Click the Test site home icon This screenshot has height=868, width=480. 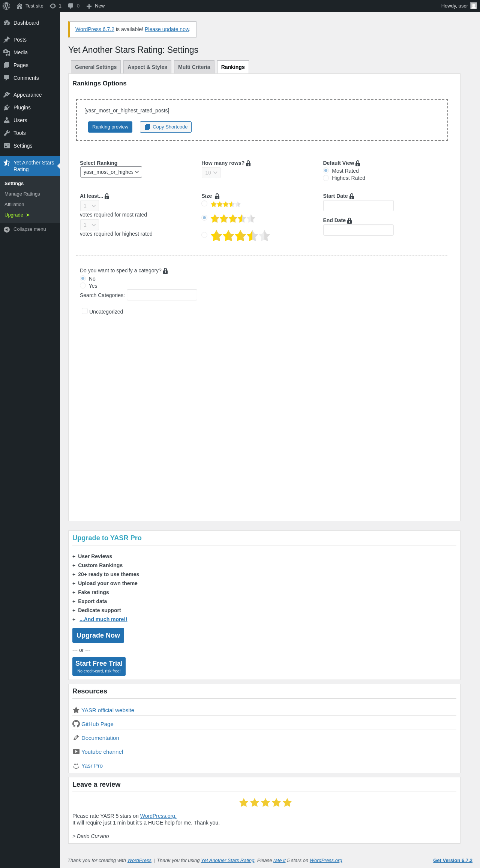(x=19, y=6)
